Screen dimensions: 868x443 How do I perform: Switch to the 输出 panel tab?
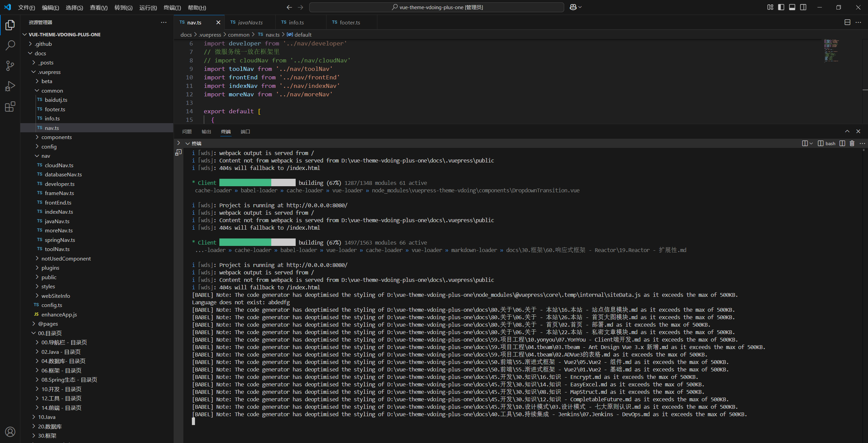pos(206,132)
